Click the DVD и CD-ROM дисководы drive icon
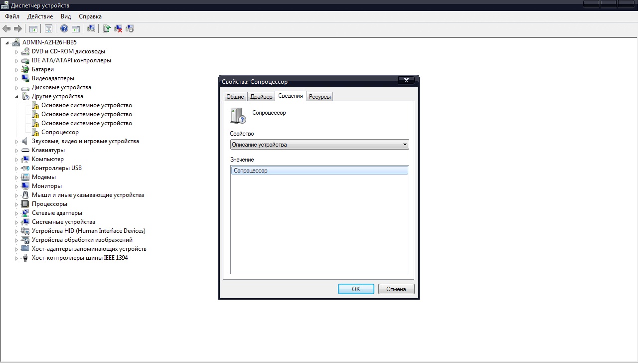The image size is (644, 363). point(26,51)
